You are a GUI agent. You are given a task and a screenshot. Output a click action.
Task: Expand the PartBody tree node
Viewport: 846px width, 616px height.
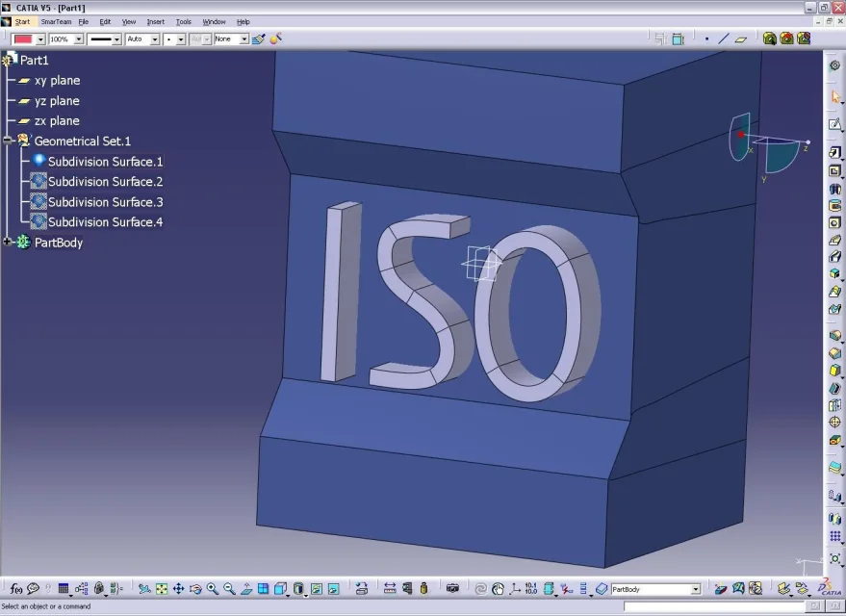8,243
